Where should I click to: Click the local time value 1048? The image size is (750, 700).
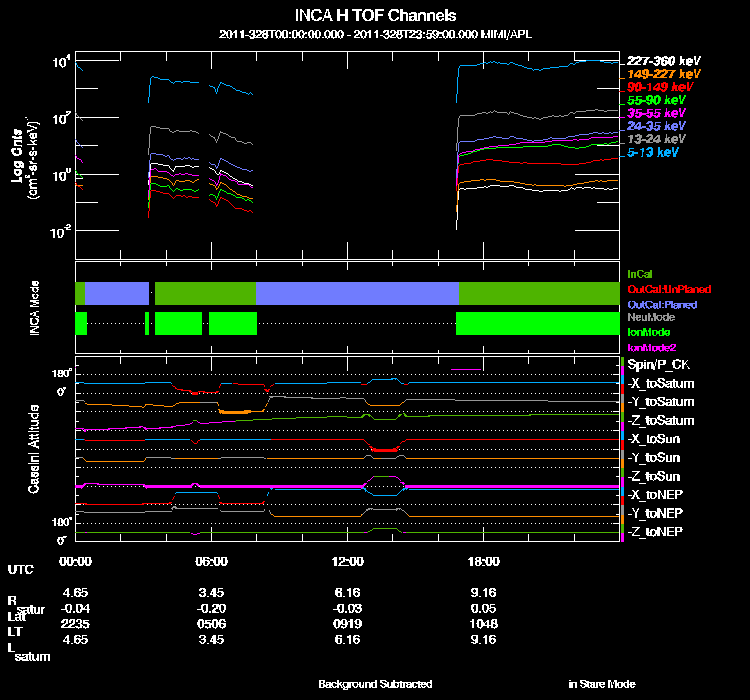[x=484, y=624]
